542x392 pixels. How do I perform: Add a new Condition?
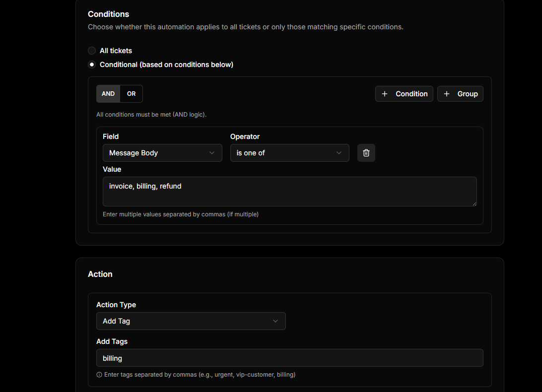pyautogui.click(x=404, y=94)
